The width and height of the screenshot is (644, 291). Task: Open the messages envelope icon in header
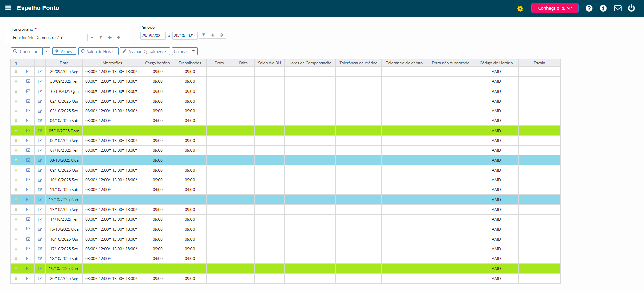point(618,8)
